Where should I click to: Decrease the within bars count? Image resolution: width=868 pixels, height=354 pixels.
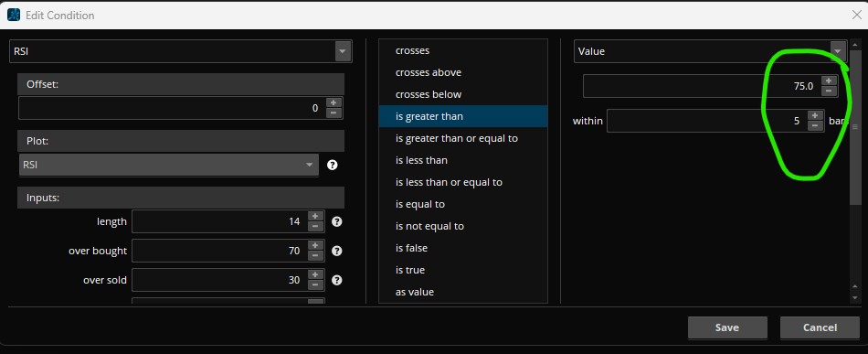814,125
